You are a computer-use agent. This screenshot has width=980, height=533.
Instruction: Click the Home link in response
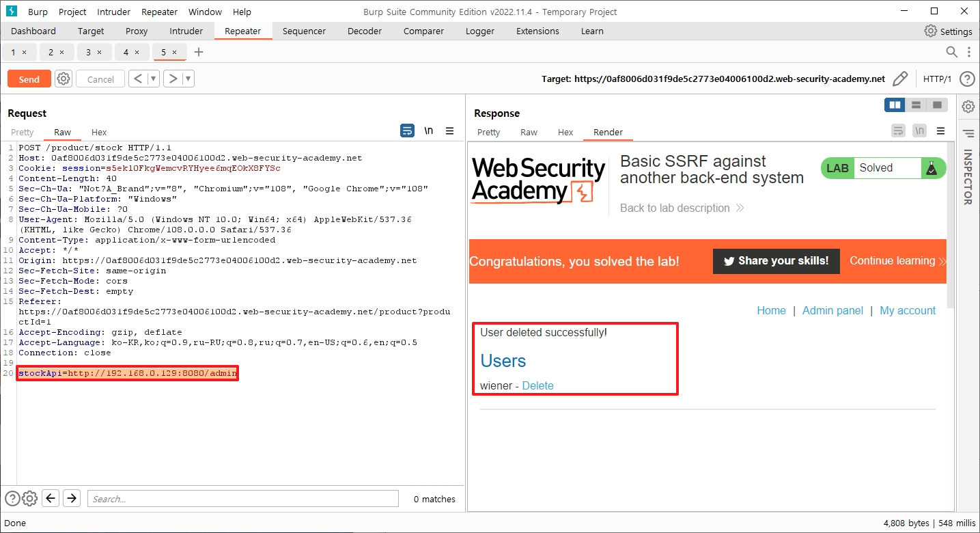click(771, 310)
